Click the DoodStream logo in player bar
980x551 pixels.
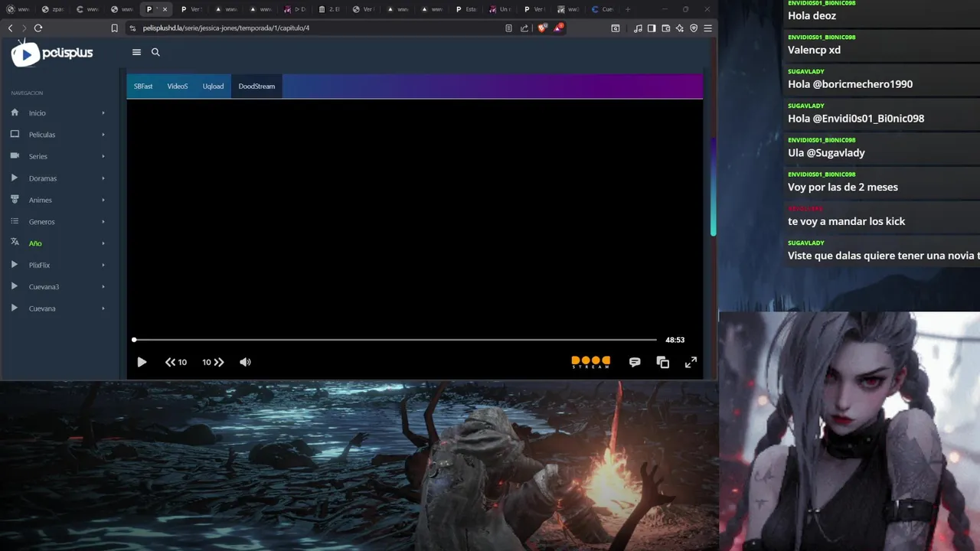coord(591,362)
